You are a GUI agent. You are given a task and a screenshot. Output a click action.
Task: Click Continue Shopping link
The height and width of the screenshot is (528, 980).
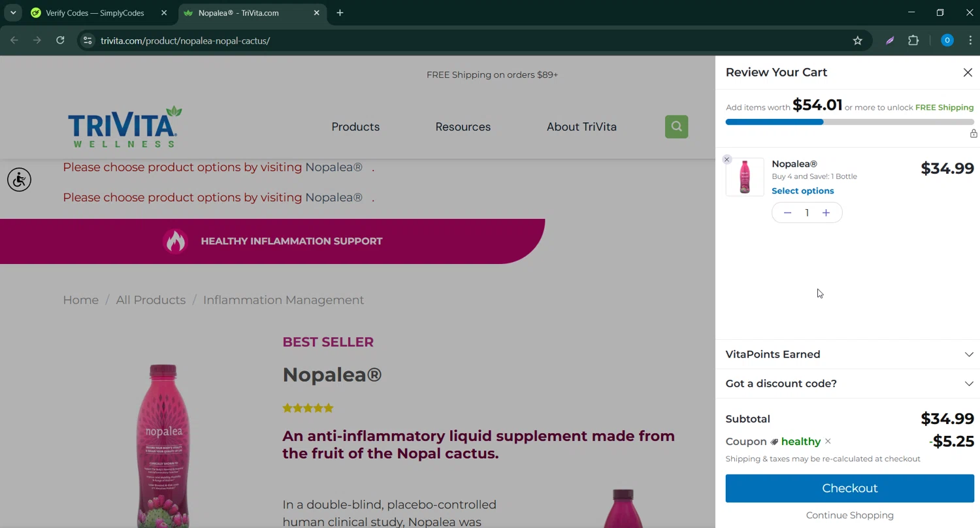(849, 515)
